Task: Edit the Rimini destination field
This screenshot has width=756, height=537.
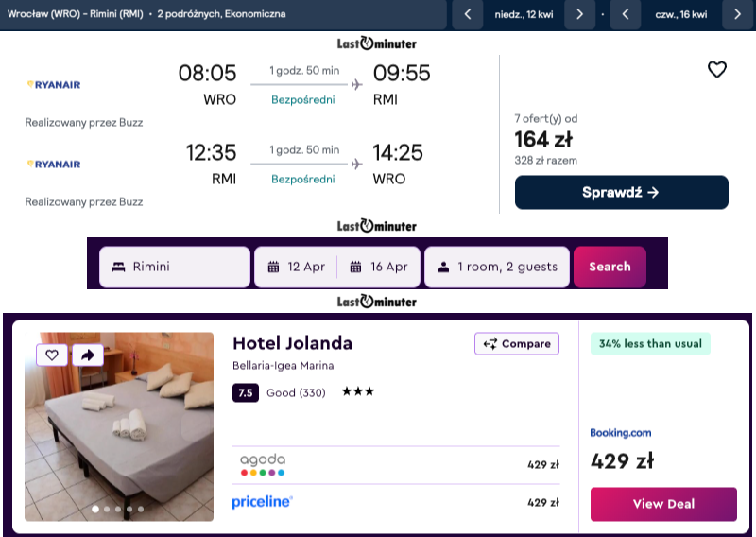Action: click(x=175, y=267)
